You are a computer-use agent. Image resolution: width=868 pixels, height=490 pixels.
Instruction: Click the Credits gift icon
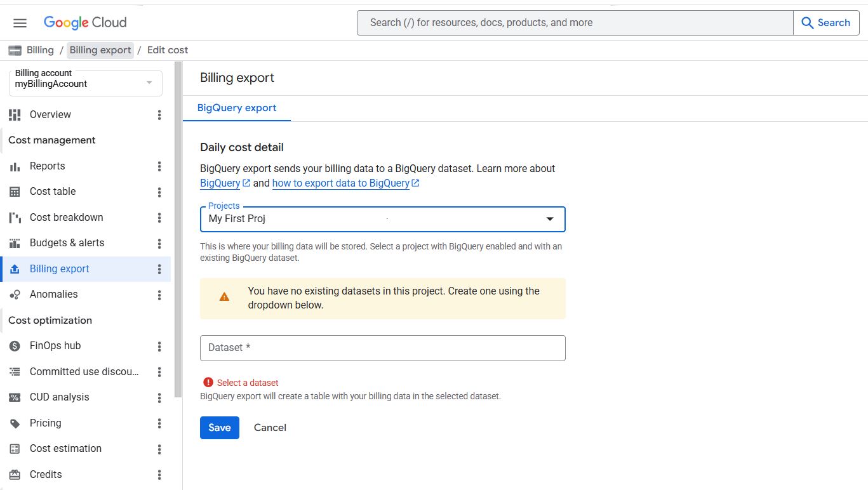point(15,475)
